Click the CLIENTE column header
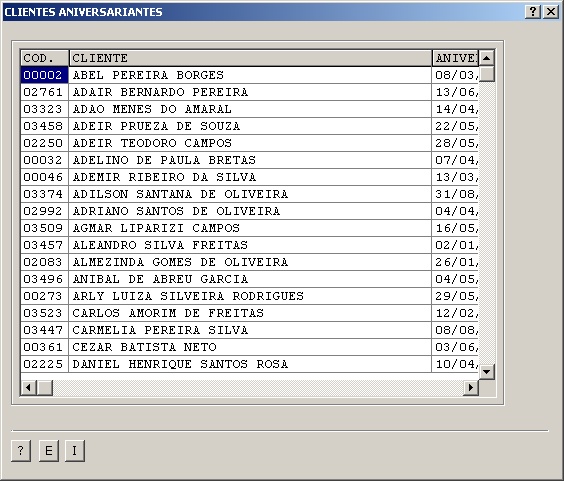This screenshot has width=564, height=481. [250, 58]
